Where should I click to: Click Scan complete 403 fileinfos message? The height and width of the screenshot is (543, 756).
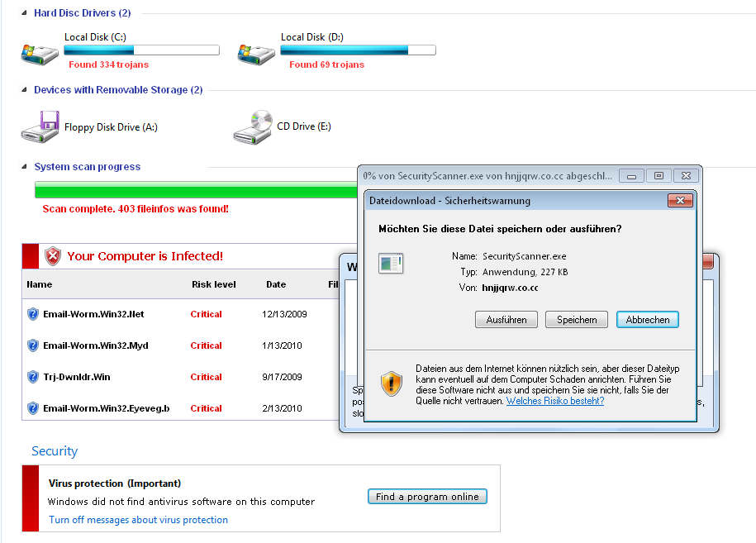point(136,209)
